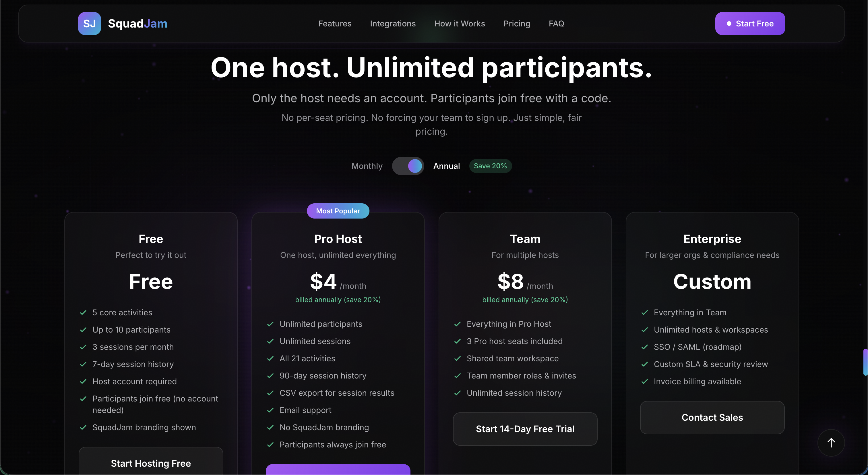Click the dot icon inside Start Free button
The width and height of the screenshot is (868, 475).
pos(729,23)
